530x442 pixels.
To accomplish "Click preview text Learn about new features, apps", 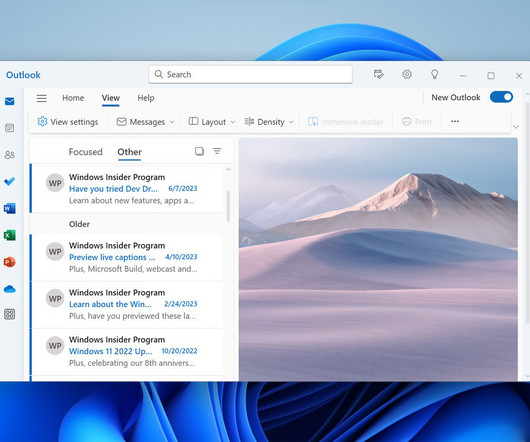I will [131, 201].
